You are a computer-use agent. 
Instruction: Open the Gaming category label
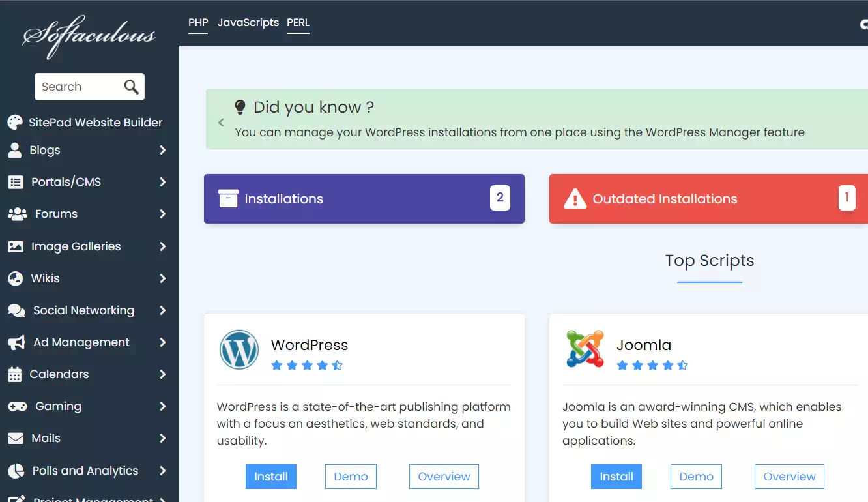click(x=59, y=406)
